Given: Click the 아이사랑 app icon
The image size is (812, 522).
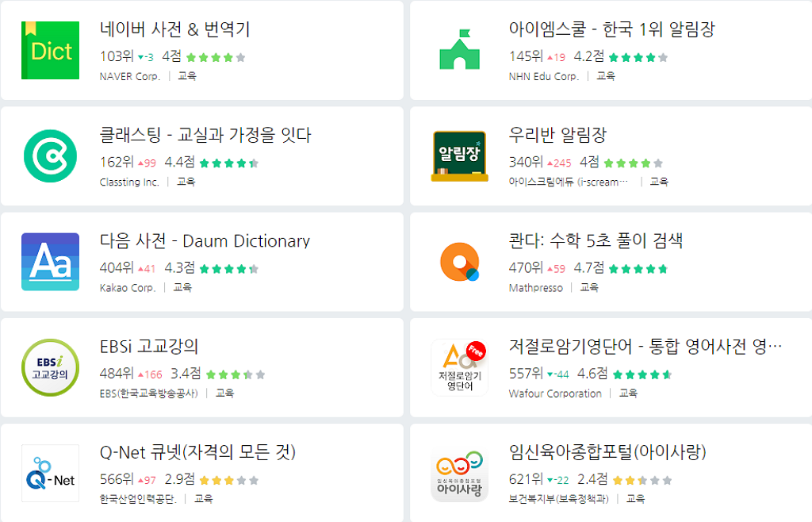Looking at the screenshot, I should [x=459, y=474].
